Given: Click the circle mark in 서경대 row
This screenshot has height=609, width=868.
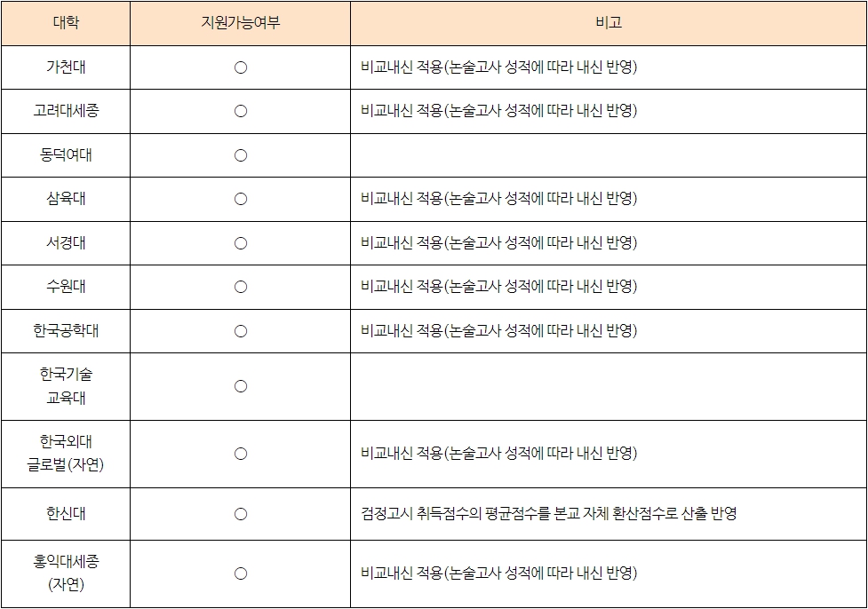Looking at the screenshot, I should [240, 243].
